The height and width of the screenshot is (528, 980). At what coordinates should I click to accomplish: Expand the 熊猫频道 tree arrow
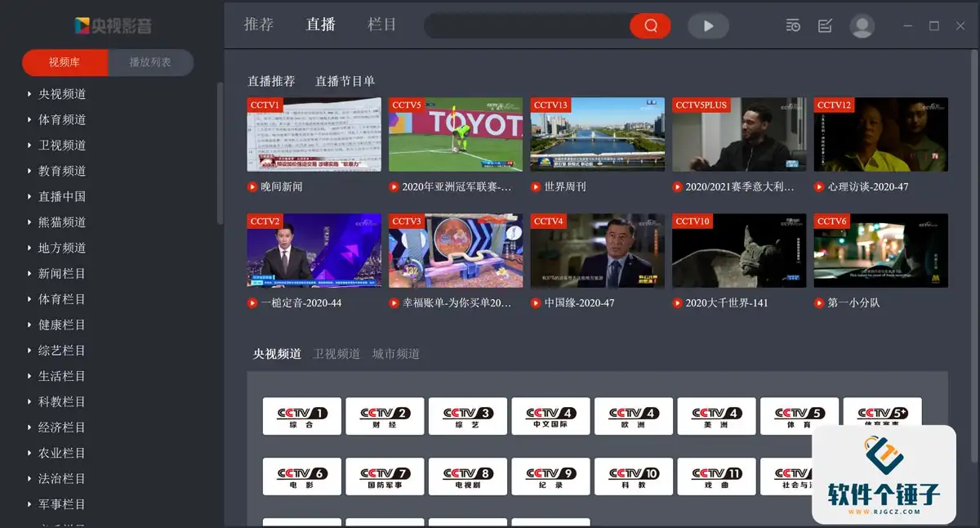[29, 222]
